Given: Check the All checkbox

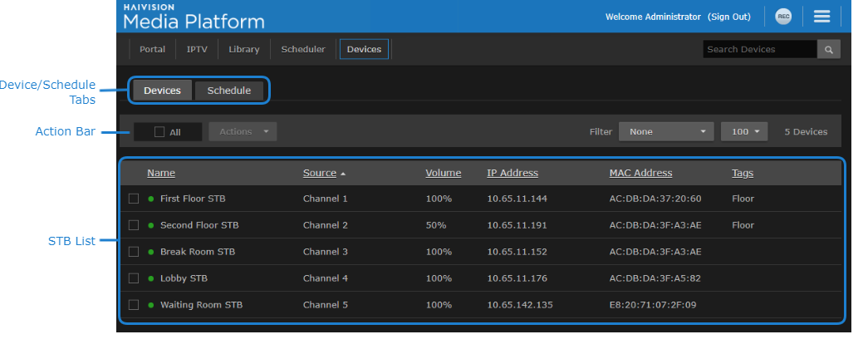Looking at the screenshot, I should coord(159,132).
